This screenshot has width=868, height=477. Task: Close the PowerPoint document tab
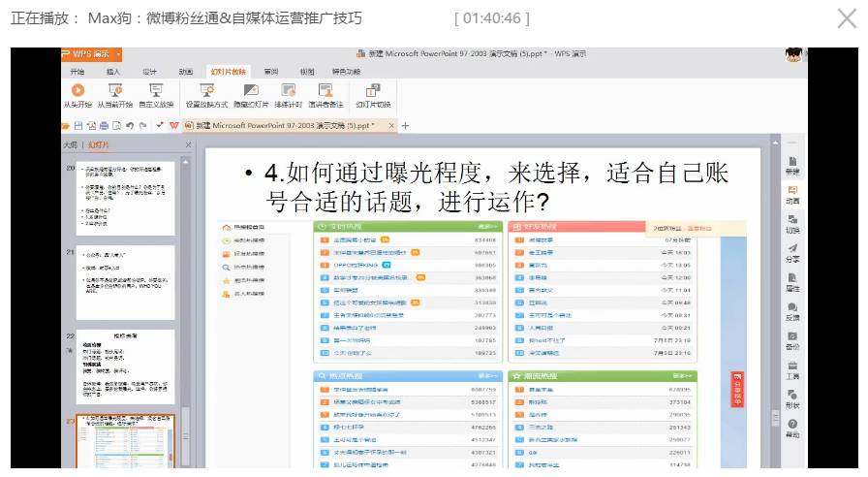pos(391,126)
